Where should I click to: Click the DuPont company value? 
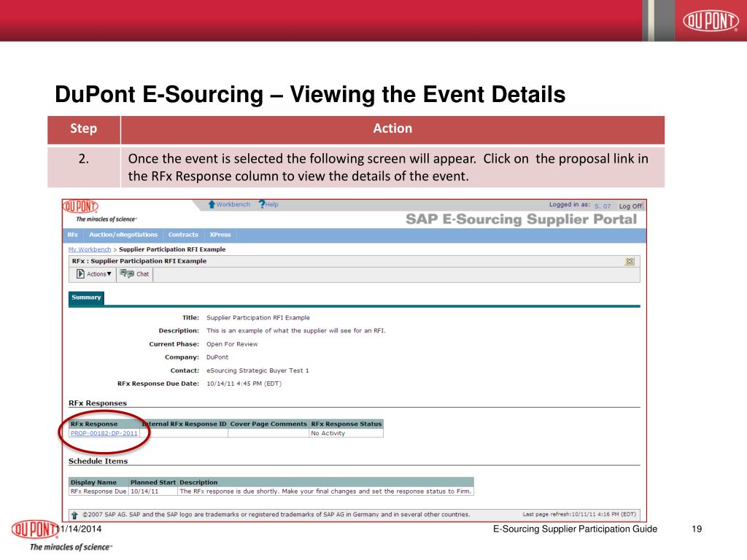pyautogui.click(x=217, y=357)
